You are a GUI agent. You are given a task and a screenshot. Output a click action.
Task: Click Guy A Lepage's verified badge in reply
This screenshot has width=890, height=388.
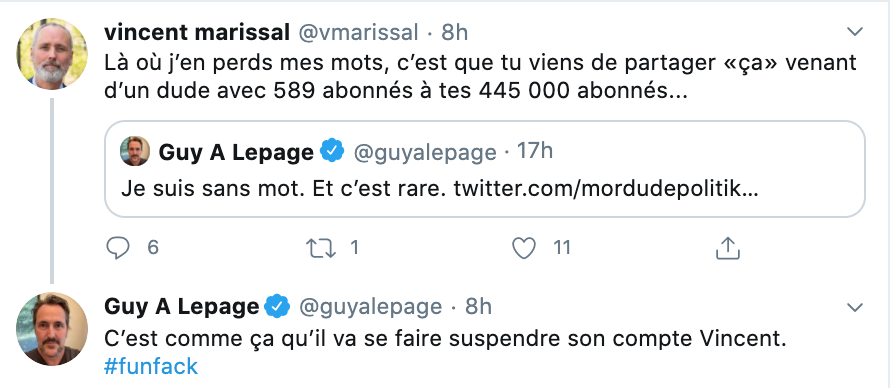[278, 307]
